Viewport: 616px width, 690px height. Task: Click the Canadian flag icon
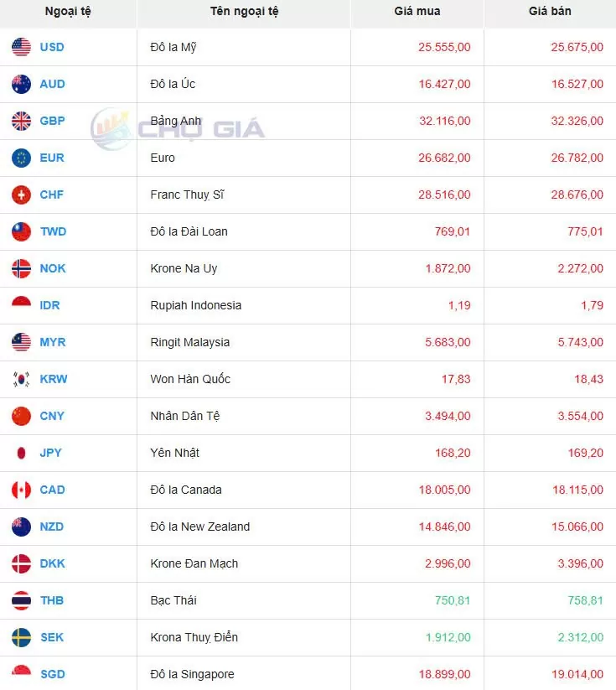coord(21,490)
